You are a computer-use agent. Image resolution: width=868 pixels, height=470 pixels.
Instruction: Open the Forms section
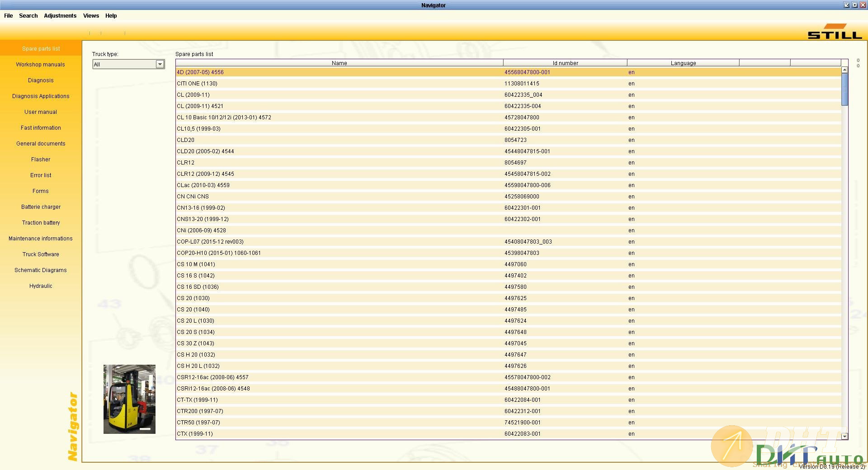tap(41, 191)
